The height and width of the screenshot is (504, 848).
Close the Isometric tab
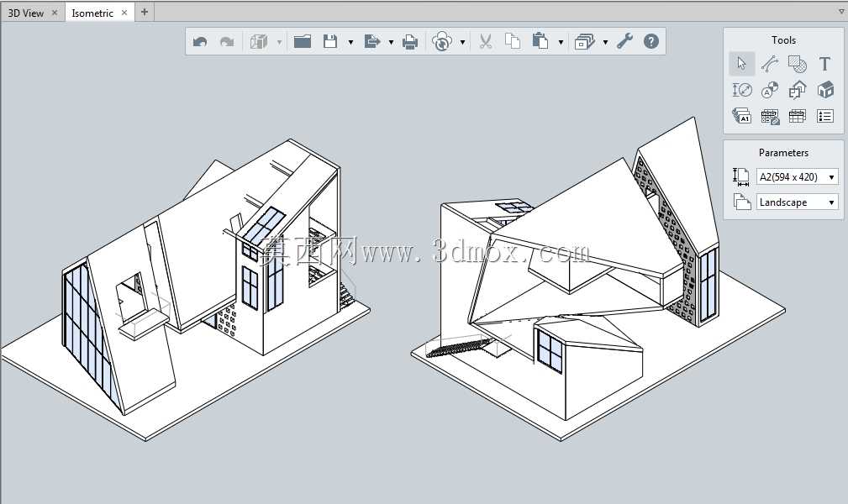(x=124, y=13)
